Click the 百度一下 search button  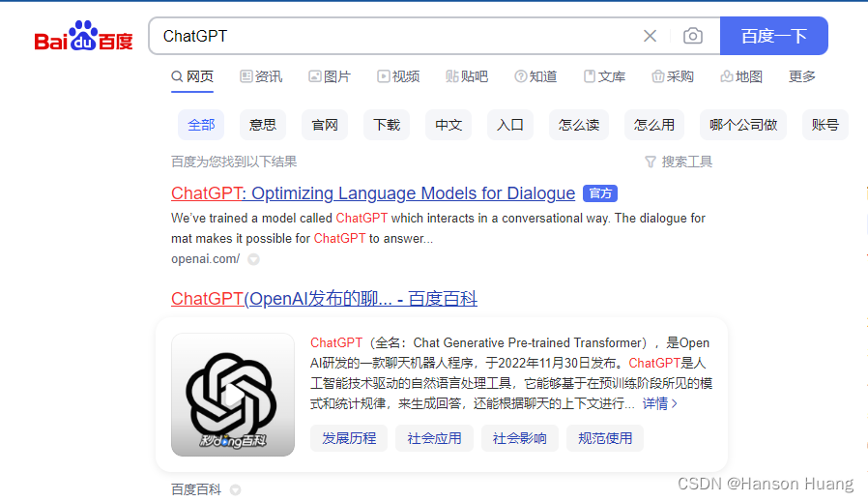774,36
